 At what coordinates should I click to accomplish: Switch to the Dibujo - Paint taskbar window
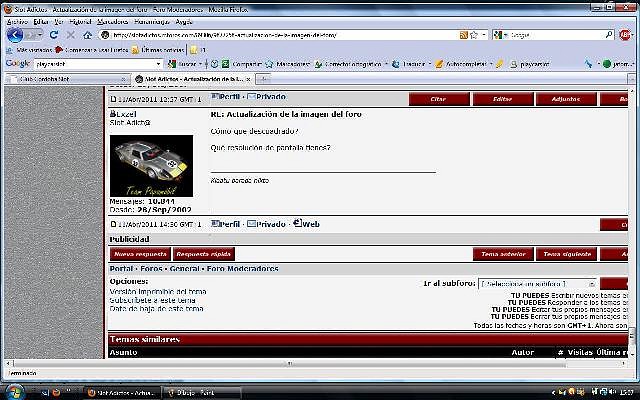point(202,393)
